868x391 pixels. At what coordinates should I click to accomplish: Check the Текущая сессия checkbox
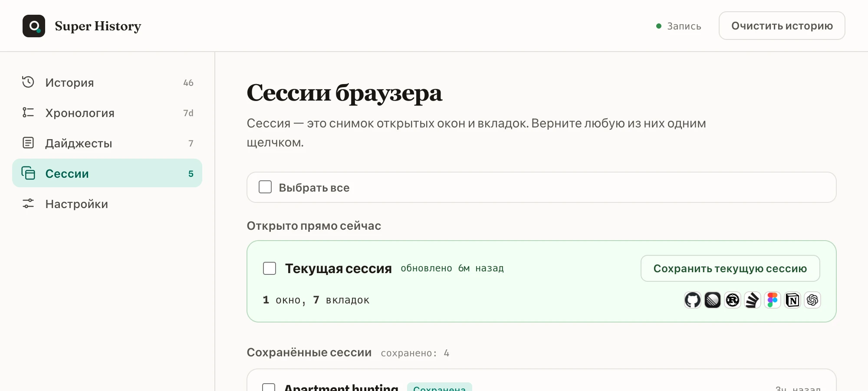[x=270, y=268]
